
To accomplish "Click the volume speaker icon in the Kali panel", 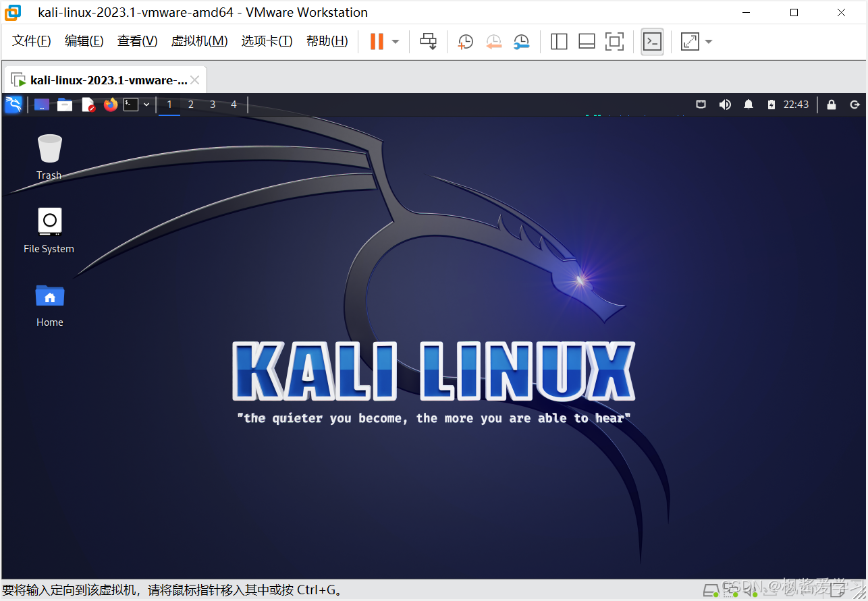I will (x=725, y=105).
